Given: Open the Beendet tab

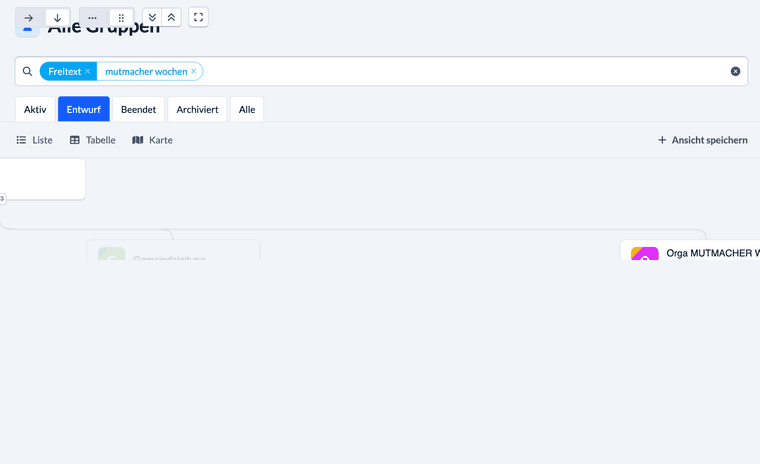Looking at the screenshot, I should tap(138, 109).
